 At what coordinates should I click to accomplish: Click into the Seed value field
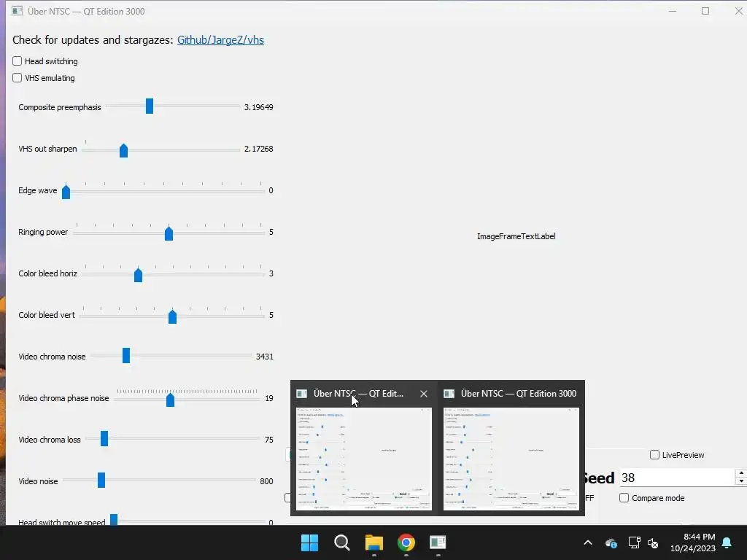click(676, 478)
